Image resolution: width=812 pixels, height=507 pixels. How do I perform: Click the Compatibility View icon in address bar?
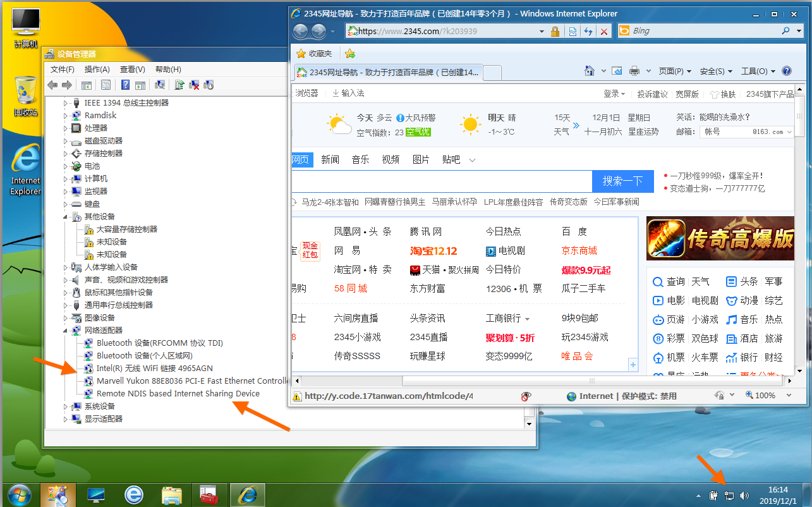pyautogui.click(x=572, y=31)
